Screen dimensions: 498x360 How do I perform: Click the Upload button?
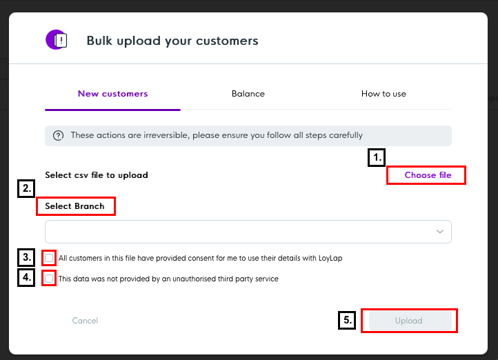click(410, 321)
